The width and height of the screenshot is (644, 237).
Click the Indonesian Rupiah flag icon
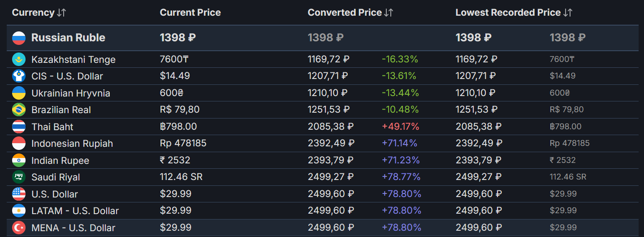tap(19, 143)
